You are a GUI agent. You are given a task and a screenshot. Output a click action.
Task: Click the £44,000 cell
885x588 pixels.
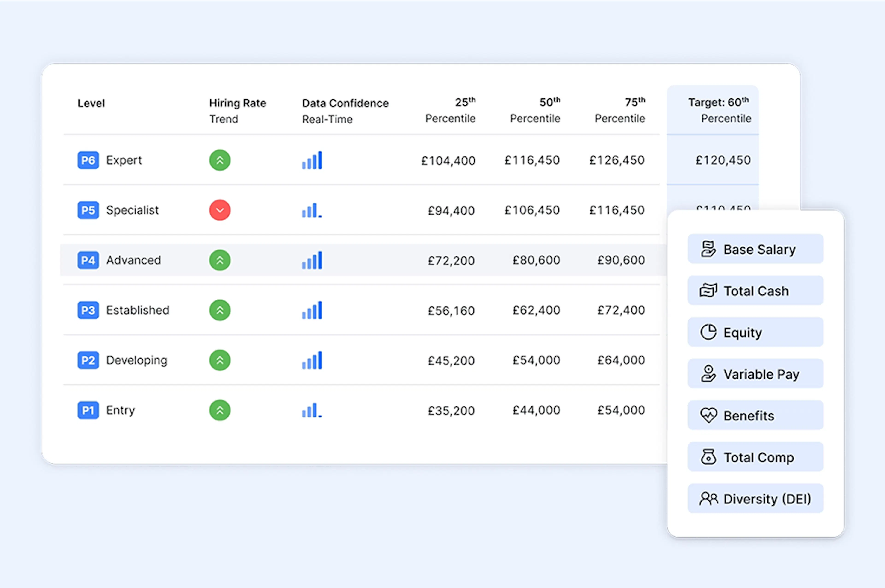(x=536, y=410)
